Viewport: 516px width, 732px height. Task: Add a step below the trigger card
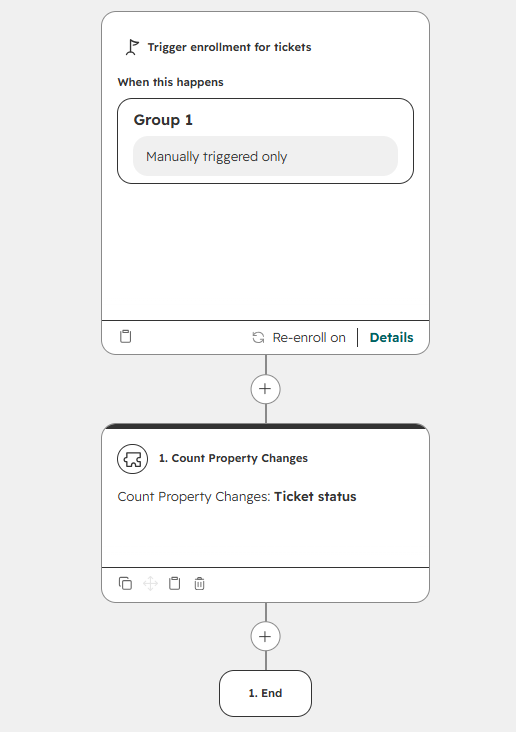coord(265,389)
